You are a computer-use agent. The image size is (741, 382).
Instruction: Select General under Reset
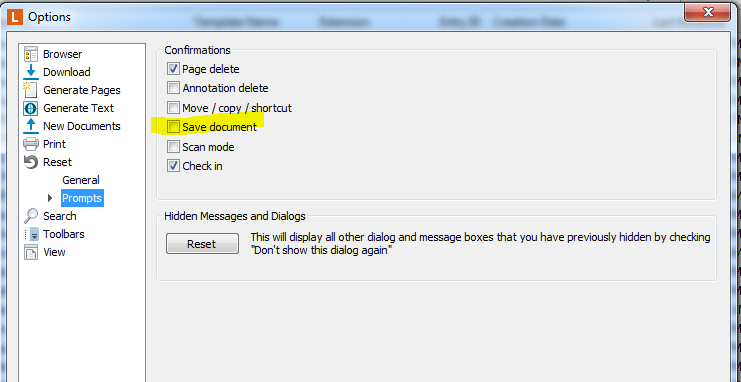tap(81, 180)
